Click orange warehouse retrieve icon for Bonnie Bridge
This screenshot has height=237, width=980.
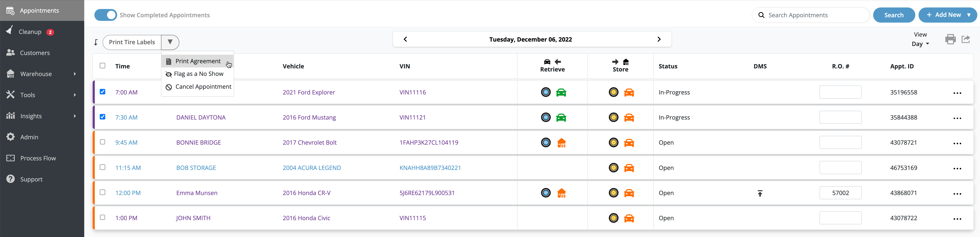(x=561, y=143)
